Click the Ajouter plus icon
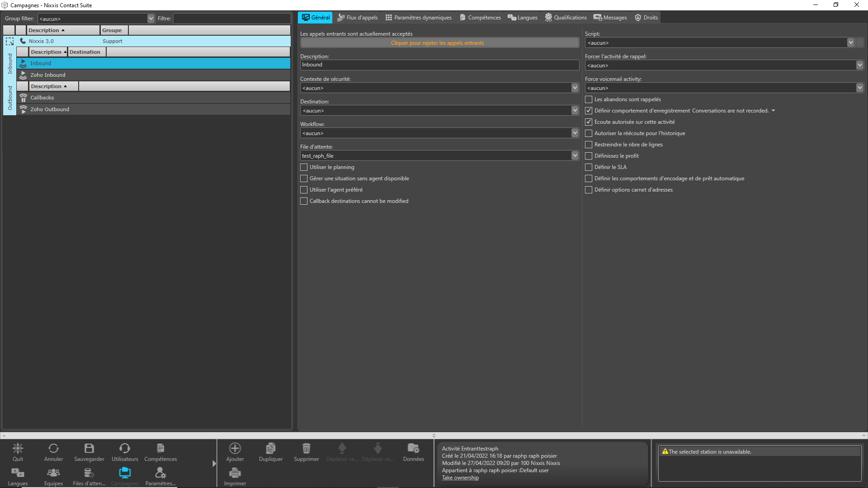The image size is (868, 488). 235,449
